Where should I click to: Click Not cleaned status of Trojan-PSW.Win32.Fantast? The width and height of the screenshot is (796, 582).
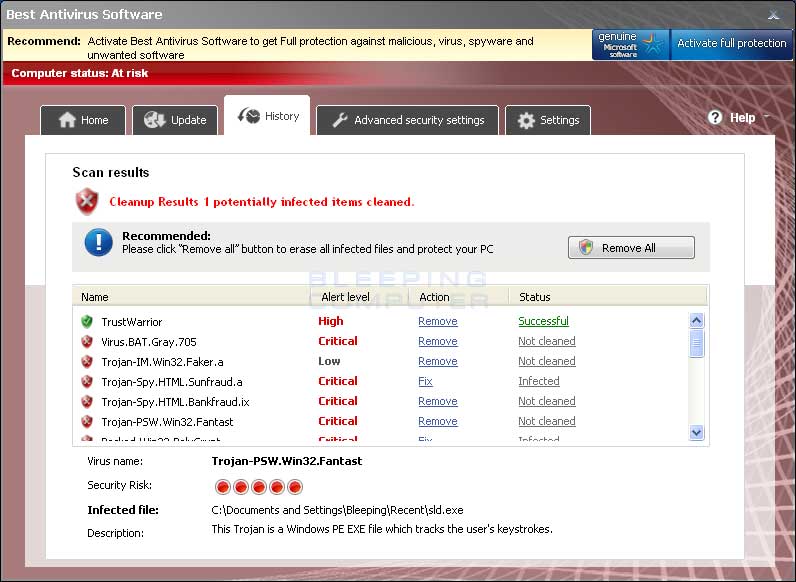click(547, 421)
